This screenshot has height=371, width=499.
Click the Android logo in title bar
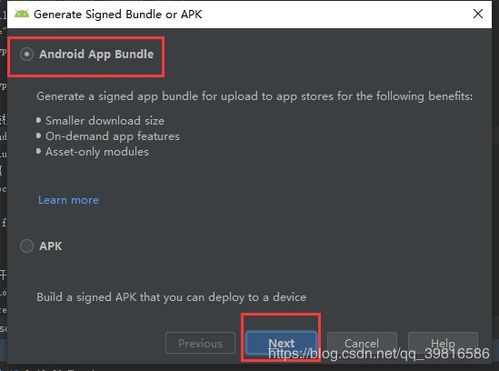[22, 14]
